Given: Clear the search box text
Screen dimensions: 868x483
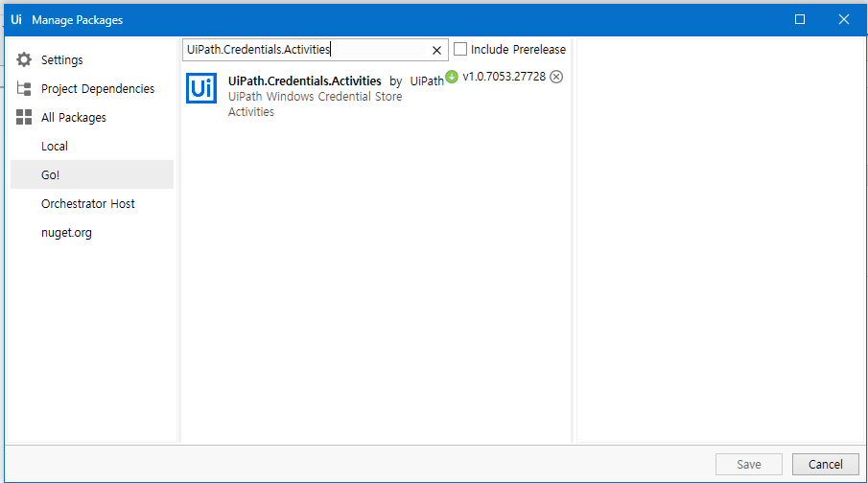Looking at the screenshot, I should 436,51.
